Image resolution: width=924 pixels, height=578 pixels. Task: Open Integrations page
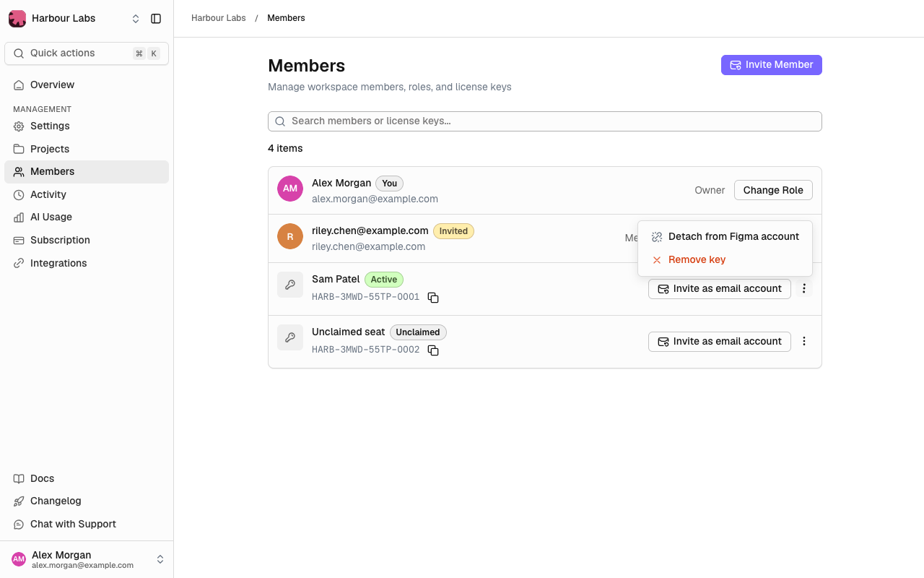pos(87,263)
